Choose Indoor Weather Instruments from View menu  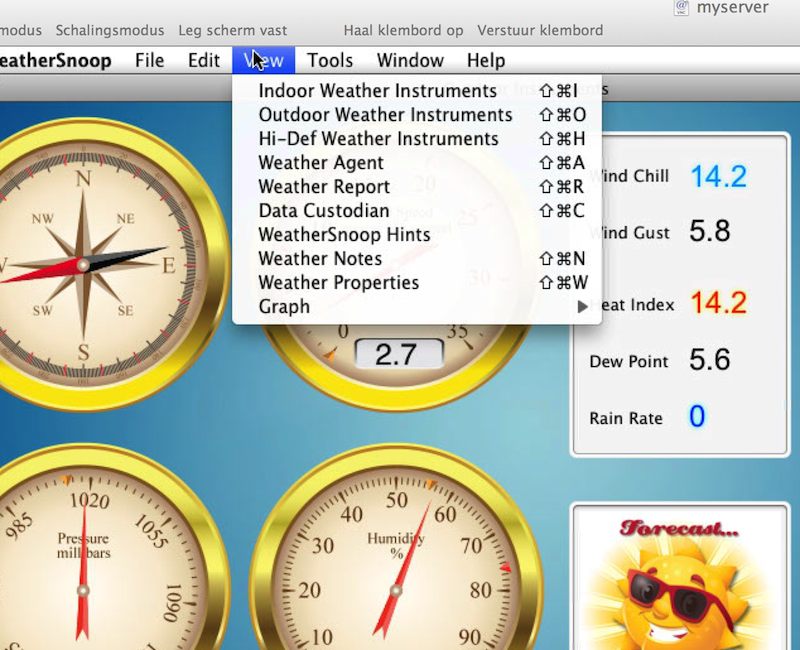click(x=417, y=91)
